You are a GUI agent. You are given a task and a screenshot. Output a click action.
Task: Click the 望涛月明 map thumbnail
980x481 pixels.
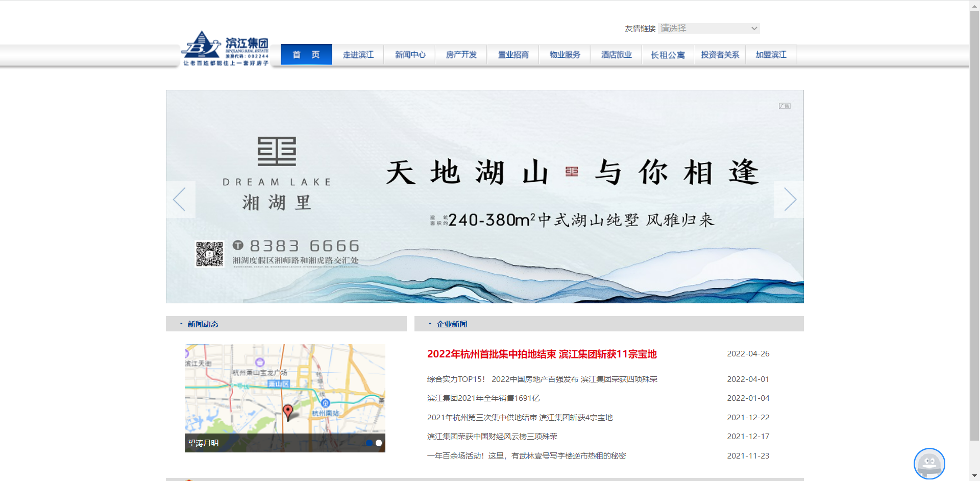pyautogui.click(x=285, y=388)
